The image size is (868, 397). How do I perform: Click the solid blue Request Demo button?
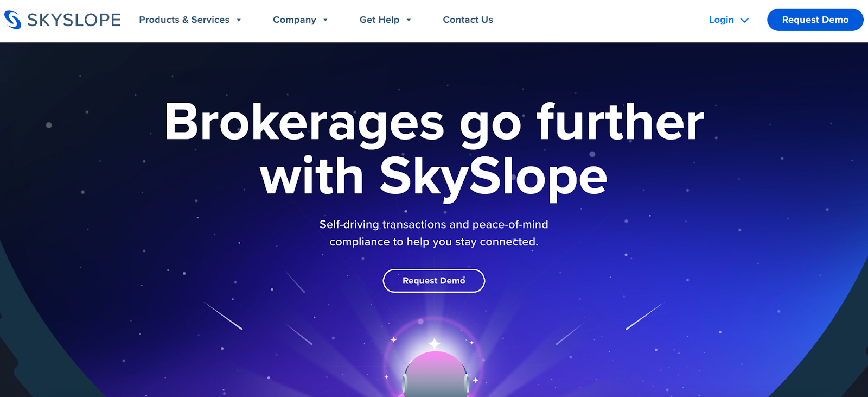(x=815, y=20)
